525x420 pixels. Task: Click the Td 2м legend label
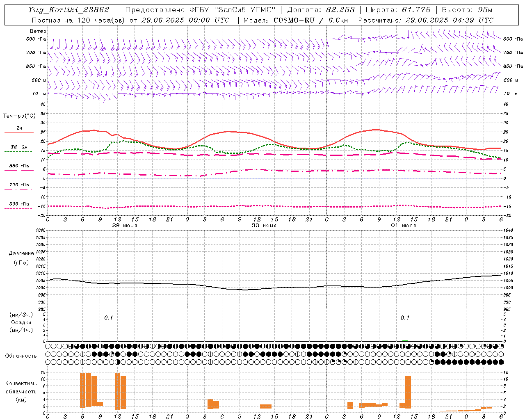pos(19,147)
